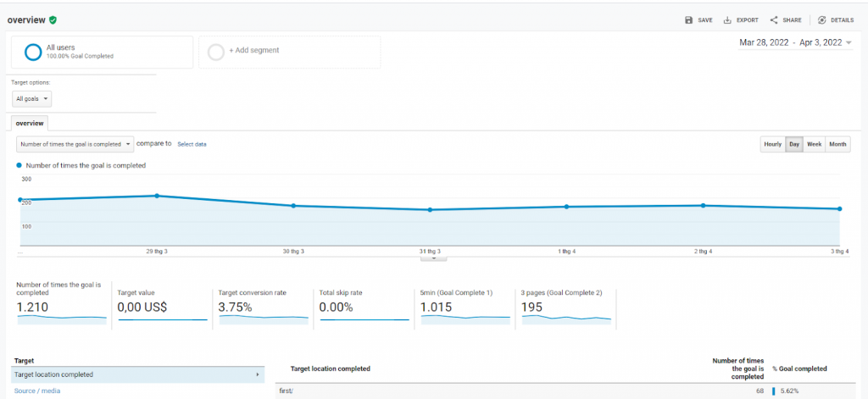
Task: Click the date range dropdown arrow
Action: tap(849, 43)
